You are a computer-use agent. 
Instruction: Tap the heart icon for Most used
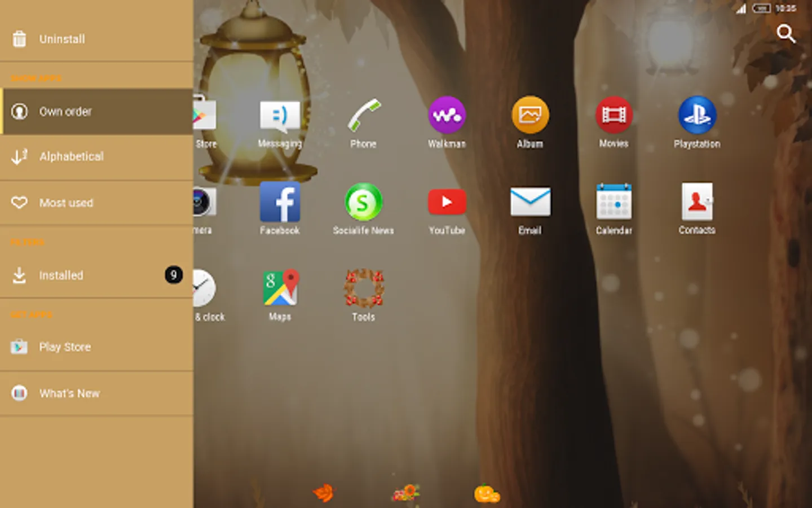[x=19, y=203]
